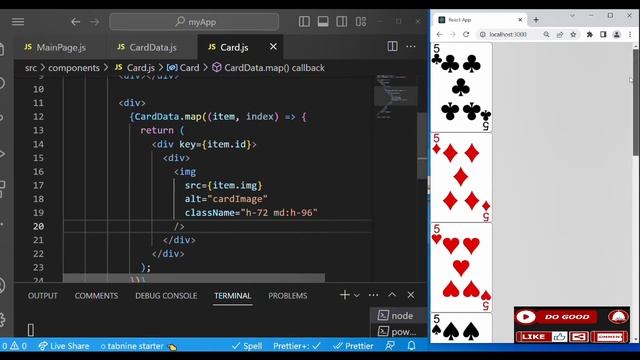Viewport: 640px width, 360px height.
Task: Open the notifications bell in the status bar
Action: (411, 346)
